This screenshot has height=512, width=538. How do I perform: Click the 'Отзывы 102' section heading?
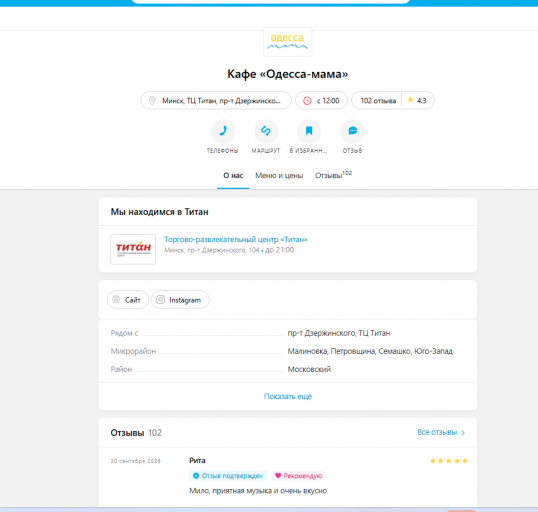pyautogui.click(x=136, y=433)
